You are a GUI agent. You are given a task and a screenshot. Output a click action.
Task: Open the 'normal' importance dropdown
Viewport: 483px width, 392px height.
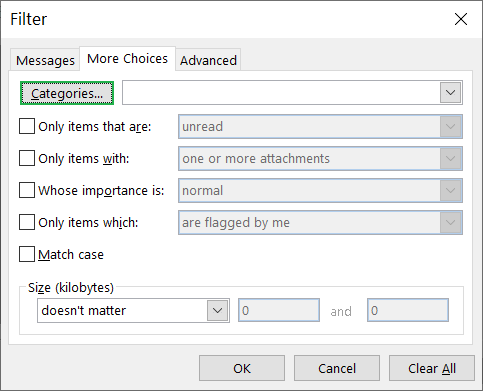(320, 190)
